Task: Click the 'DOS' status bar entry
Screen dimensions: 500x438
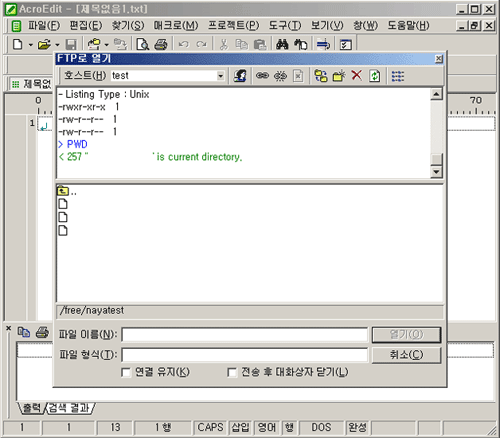Action: 321,427
